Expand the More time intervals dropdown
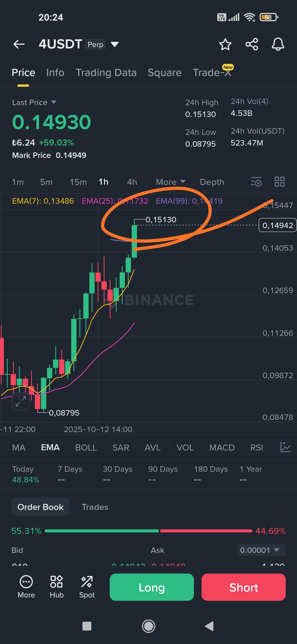 (170, 182)
